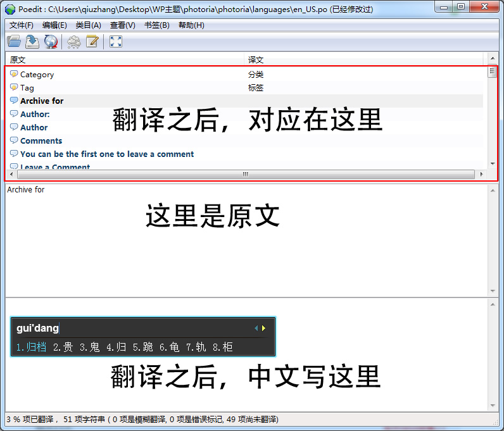Screen dimensions: 504x431
Task: Sort by the 译文 column header
Action: coord(256,59)
